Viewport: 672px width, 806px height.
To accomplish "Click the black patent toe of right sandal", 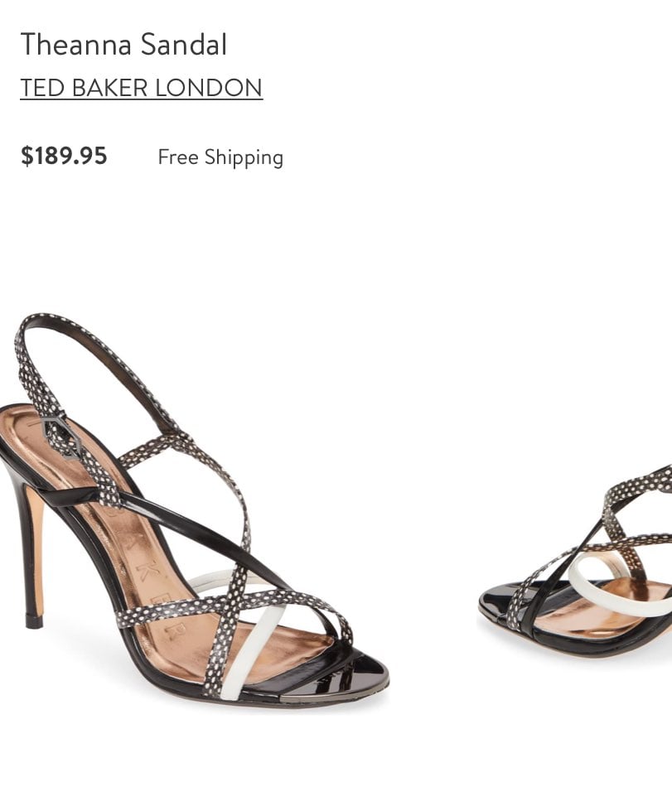I will point(496,601).
